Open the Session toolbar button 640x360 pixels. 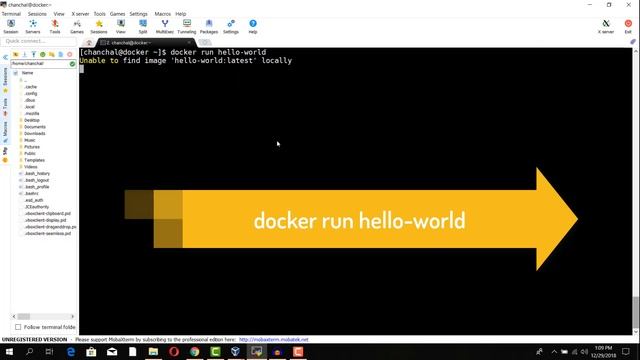(x=11, y=27)
